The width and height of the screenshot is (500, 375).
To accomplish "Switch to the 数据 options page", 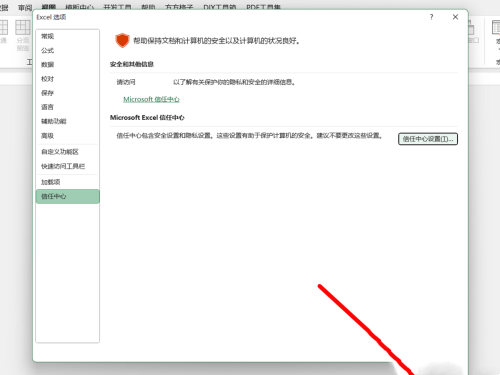I will click(x=68, y=64).
